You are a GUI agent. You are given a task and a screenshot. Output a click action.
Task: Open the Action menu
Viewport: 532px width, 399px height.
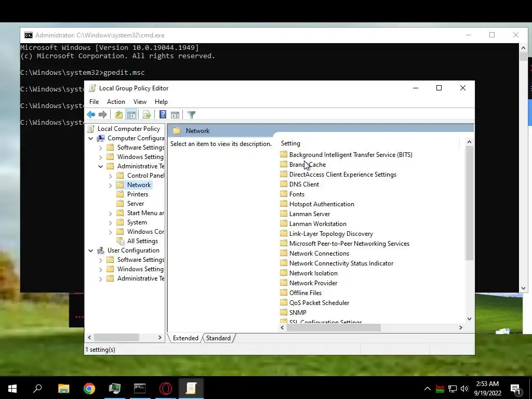click(116, 102)
